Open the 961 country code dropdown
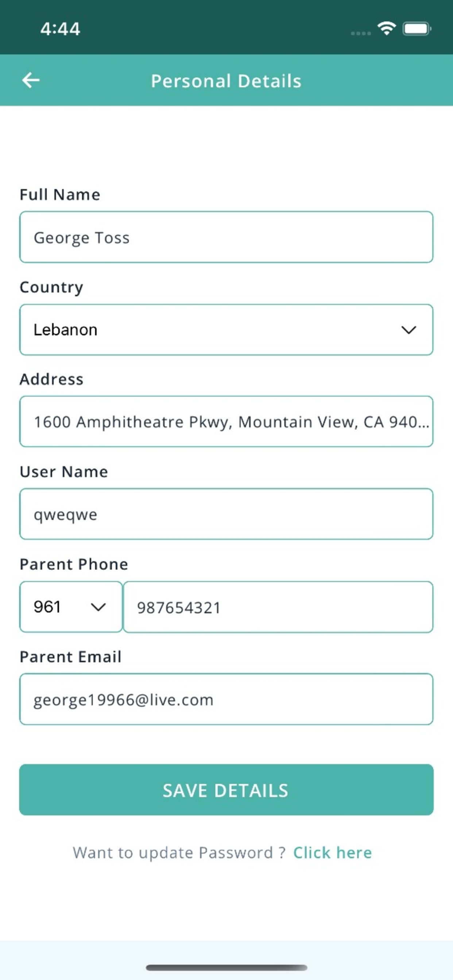 pyautogui.click(x=71, y=607)
